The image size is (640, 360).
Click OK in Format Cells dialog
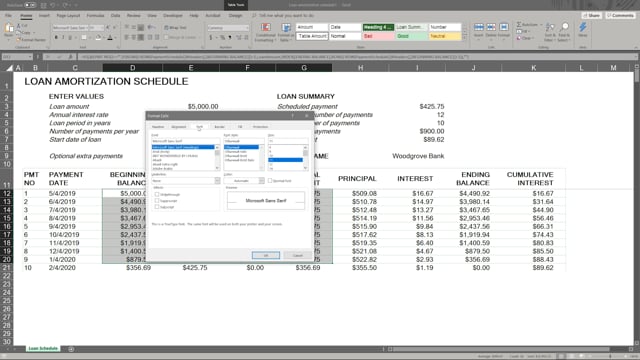266,255
